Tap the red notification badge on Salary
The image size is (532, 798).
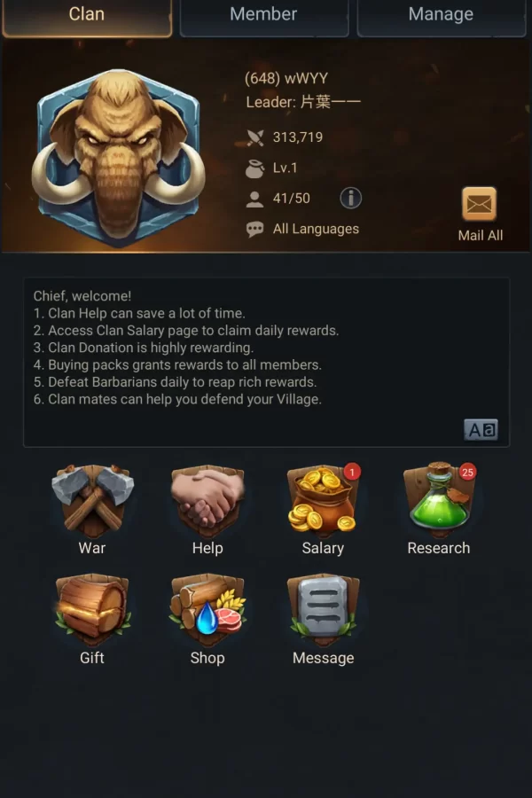(x=352, y=473)
